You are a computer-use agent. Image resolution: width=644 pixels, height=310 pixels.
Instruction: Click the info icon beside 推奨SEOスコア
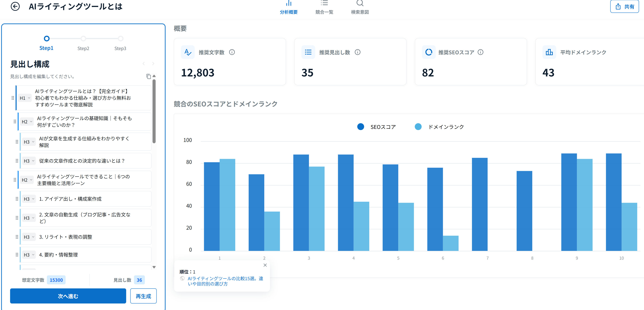[480, 52]
